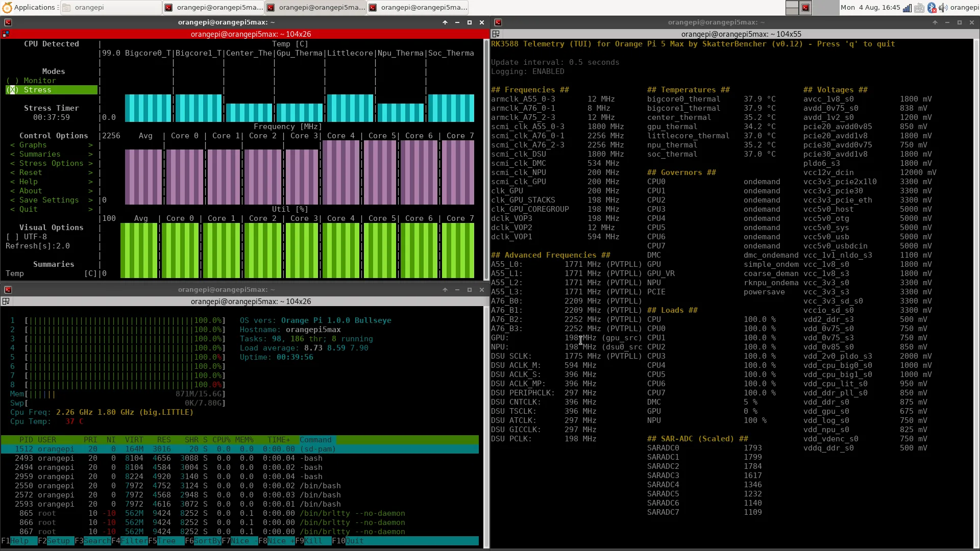Click the grid icon in htop terminal titlebar
Viewport: 980px width, 551px height.
point(6,302)
